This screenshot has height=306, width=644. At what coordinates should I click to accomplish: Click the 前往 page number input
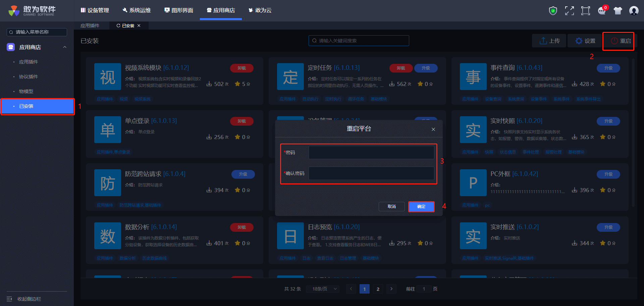[424, 289]
